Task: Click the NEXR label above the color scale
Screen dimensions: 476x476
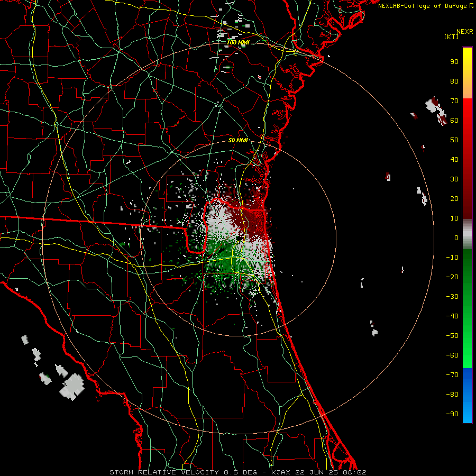Action: (464, 32)
